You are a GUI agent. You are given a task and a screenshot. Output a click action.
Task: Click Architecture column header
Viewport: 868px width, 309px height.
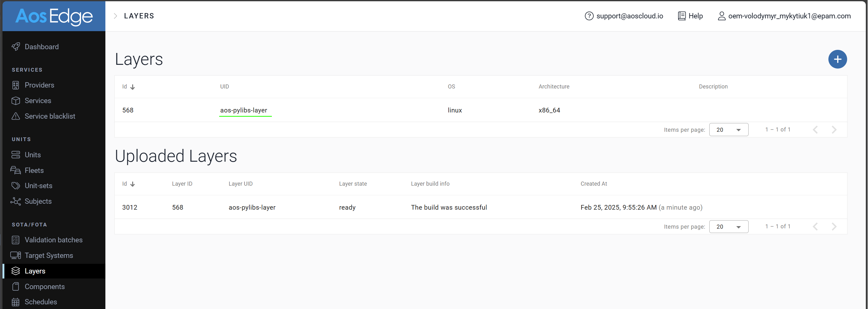pyautogui.click(x=554, y=87)
